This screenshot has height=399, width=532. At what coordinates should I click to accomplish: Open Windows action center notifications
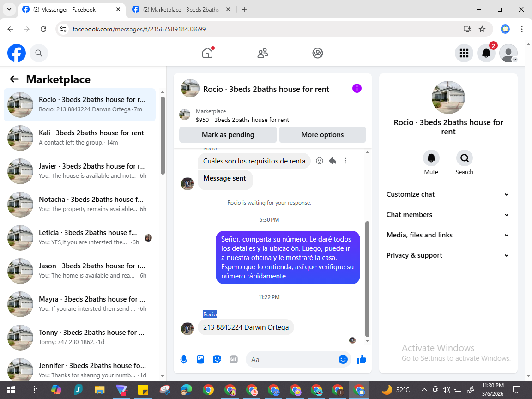pos(517,390)
